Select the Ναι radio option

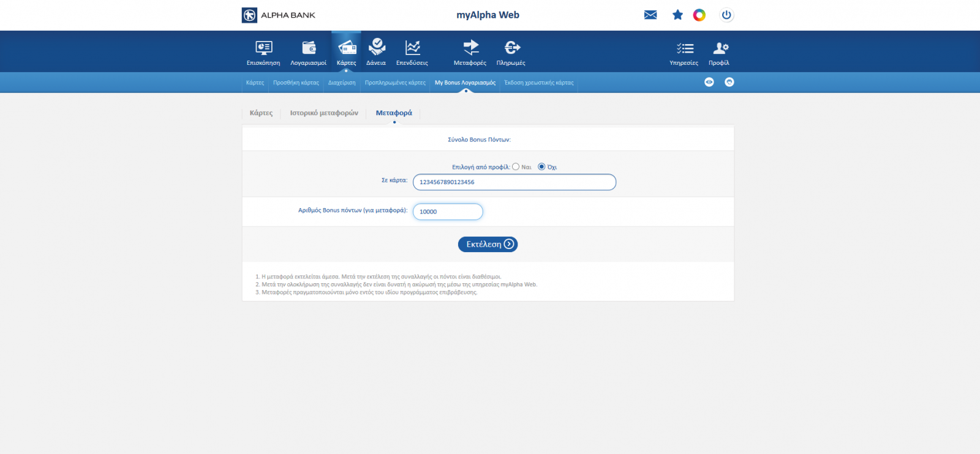(x=516, y=166)
